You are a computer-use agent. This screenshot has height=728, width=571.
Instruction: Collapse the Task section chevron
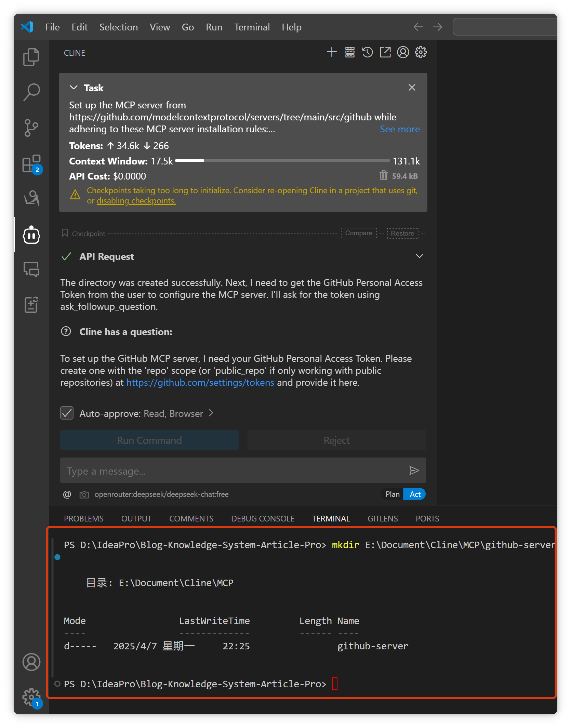(x=74, y=88)
